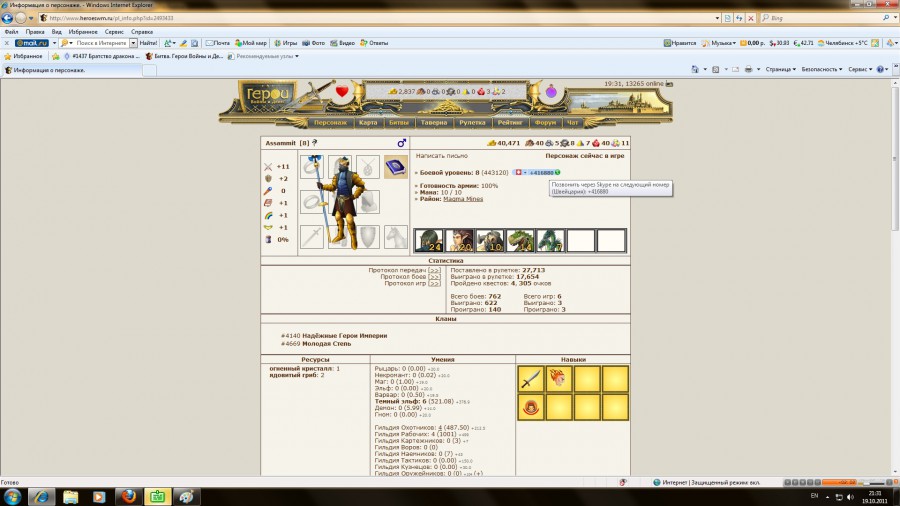
Task: Open Игры in the Mail.ru toolbar
Action: pyautogui.click(x=285, y=43)
